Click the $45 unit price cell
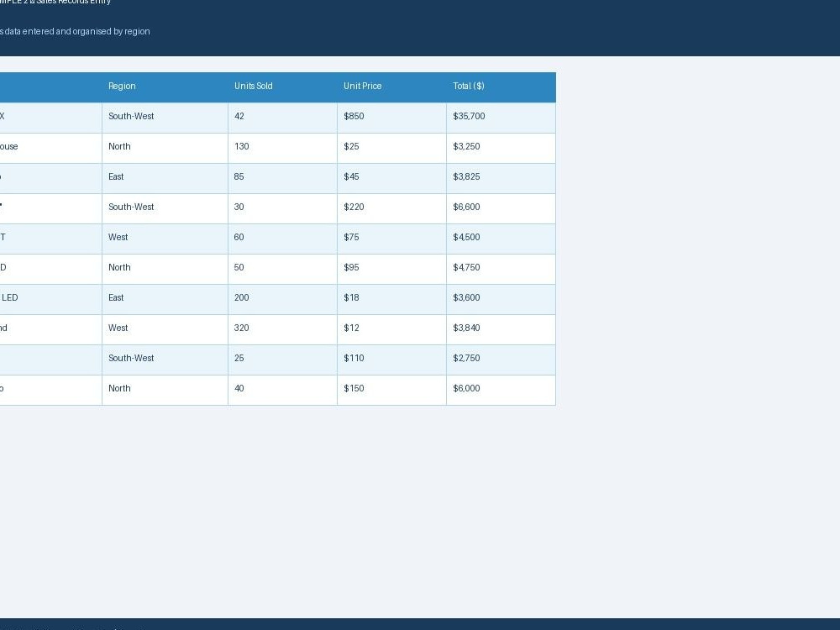840x630 pixels. (392, 178)
